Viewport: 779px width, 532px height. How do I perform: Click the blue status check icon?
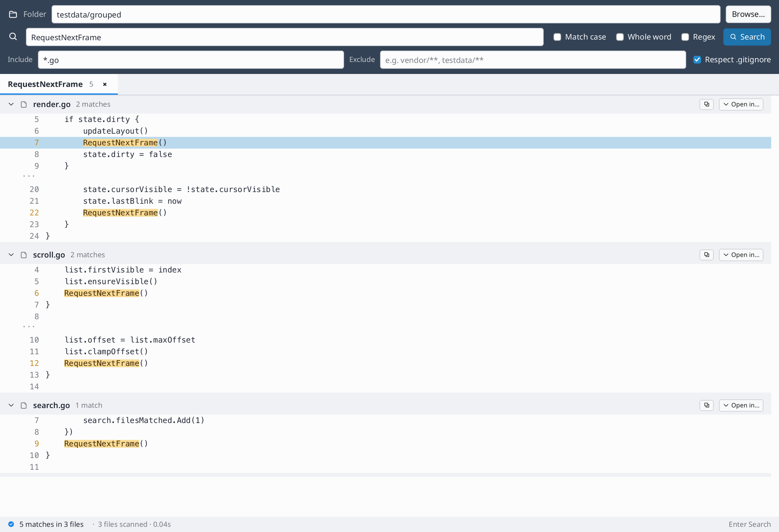11,524
